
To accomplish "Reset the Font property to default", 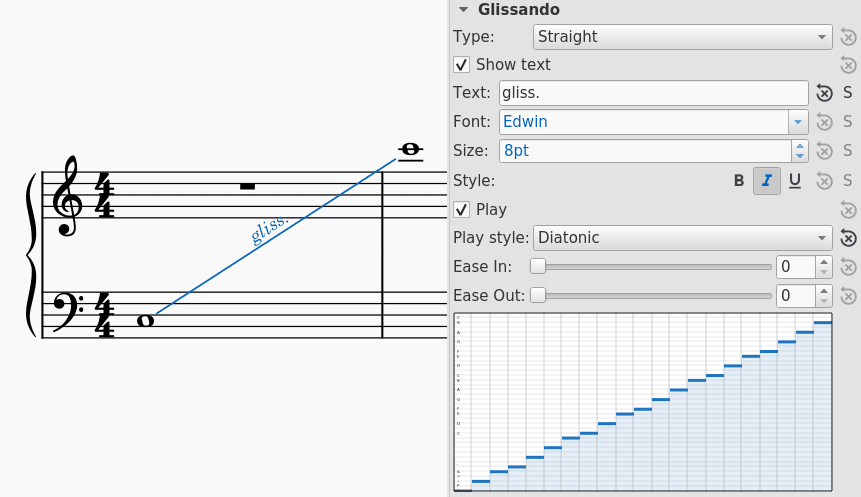I will (x=824, y=121).
